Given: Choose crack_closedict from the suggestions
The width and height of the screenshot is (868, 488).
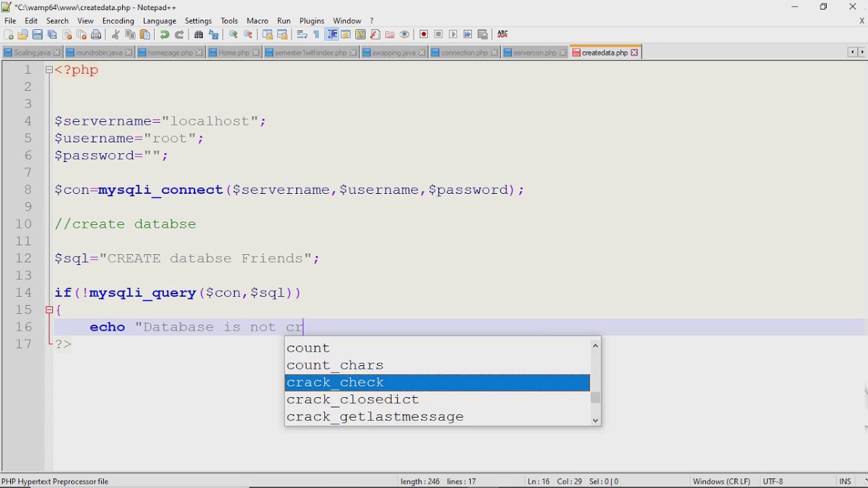Looking at the screenshot, I should [437, 400].
